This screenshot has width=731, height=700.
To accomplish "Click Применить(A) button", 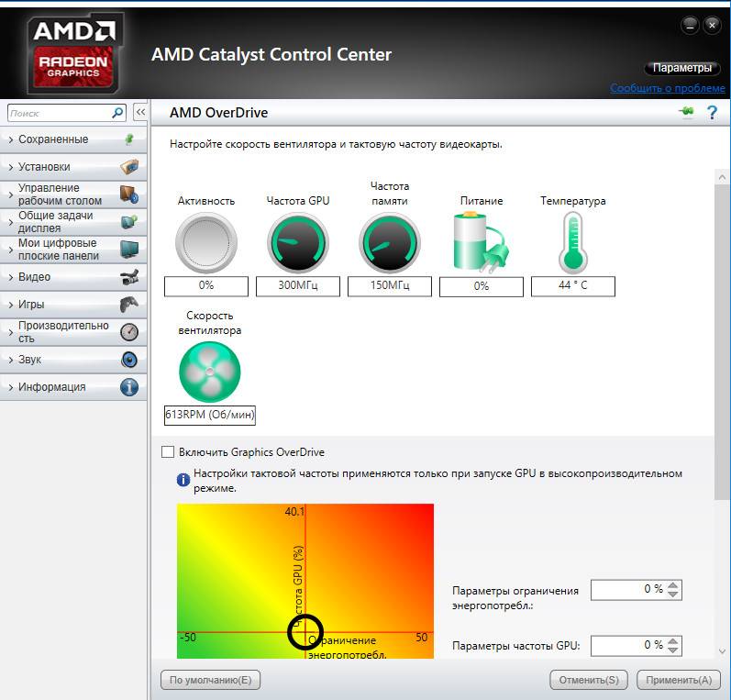I will point(679,680).
